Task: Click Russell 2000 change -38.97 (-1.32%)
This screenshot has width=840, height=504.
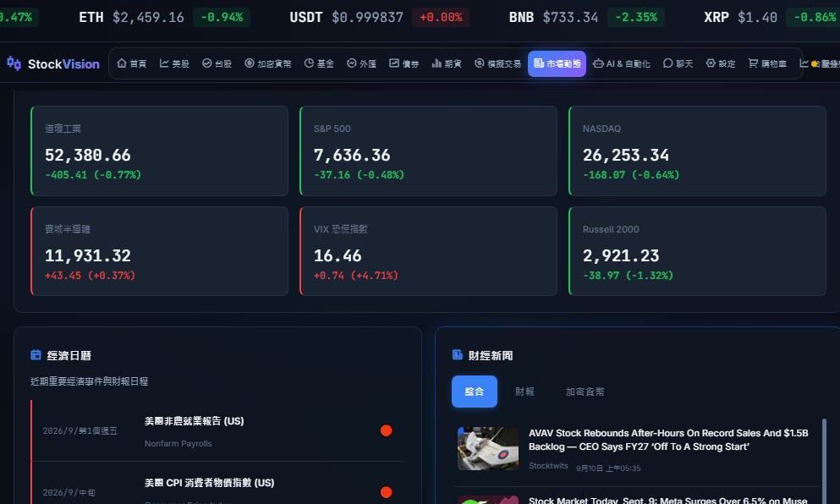Action: 628,276
